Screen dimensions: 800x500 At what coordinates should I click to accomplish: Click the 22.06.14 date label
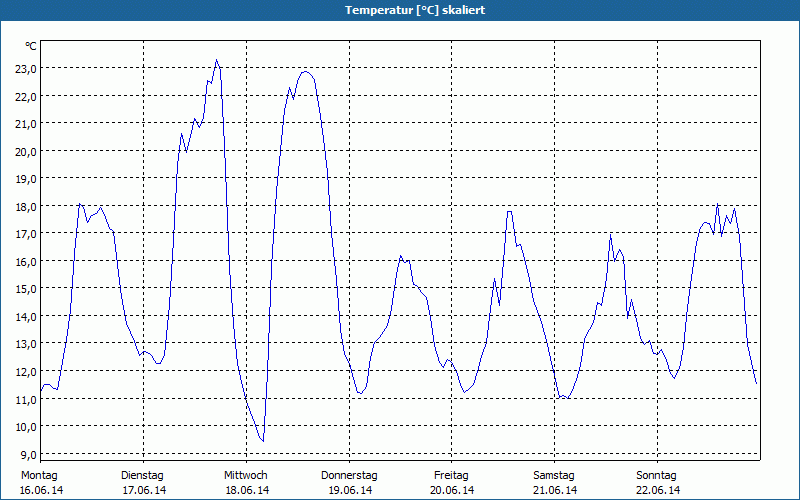coord(658,490)
